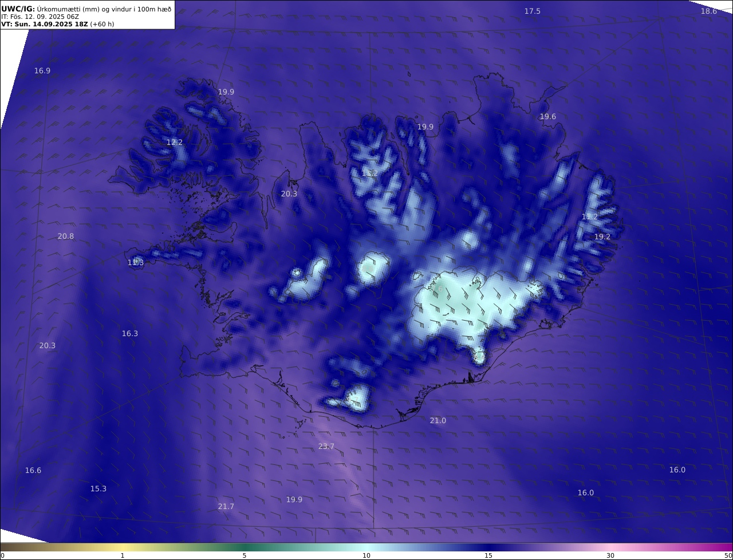This screenshot has width=733, height=560.
Task: Click the 20.3 label below 20.8
Action: point(48,345)
